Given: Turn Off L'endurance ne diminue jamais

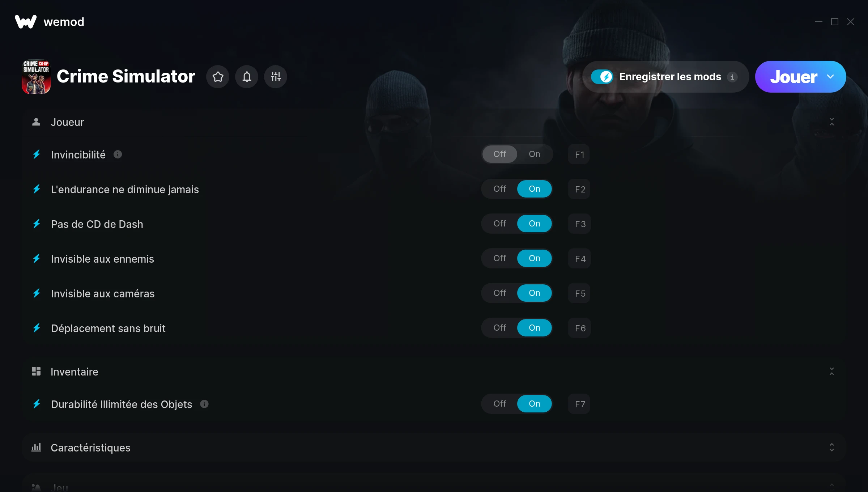Looking at the screenshot, I should (x=499, y=189).
